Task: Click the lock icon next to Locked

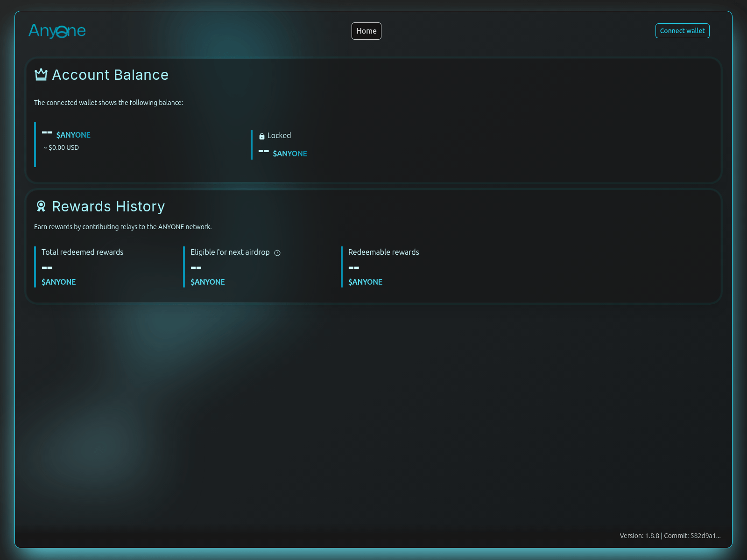Action: (x=262, y=136)
